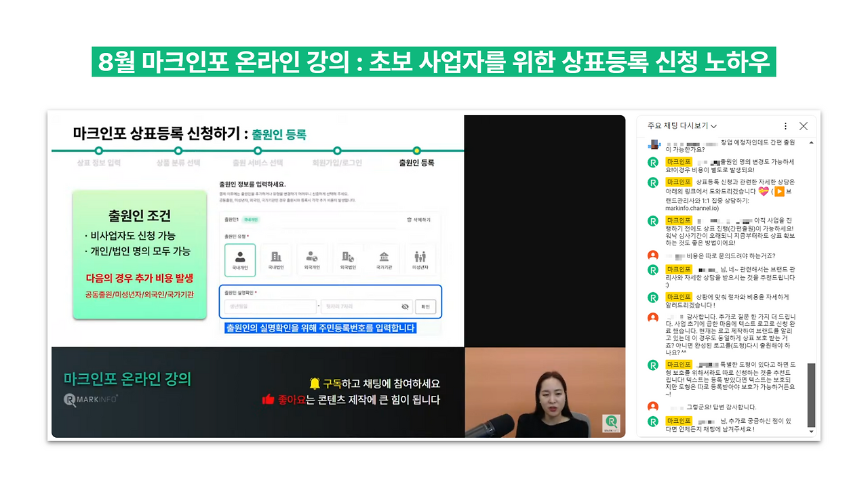Click the '공동출원/미성년자/외국인/국가기관' red text
The width and height of the screenshot is (868, 488).
pos(140,295)
